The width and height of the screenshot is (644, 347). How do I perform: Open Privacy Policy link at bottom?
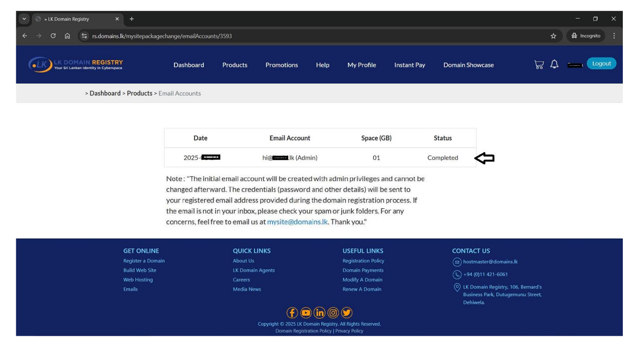pyautogui.click(x=349, y=331)
